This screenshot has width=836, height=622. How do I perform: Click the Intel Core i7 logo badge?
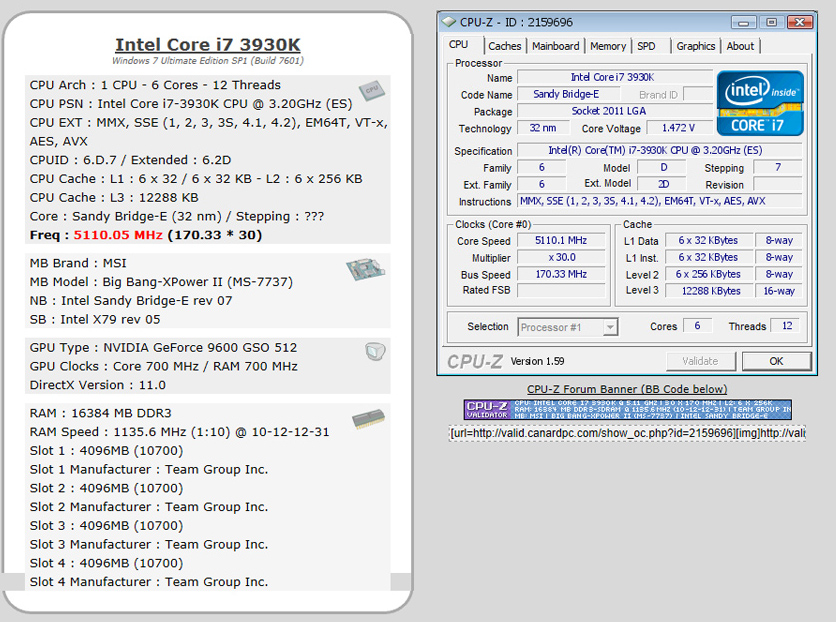(x=760, y=103)
